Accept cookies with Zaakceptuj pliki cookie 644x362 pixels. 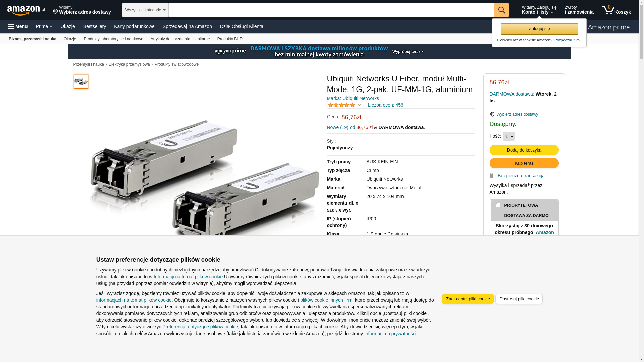pos(468,299)
